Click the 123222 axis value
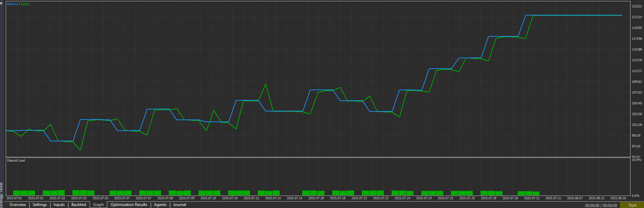Screen dimensions: 644x208 637,6
